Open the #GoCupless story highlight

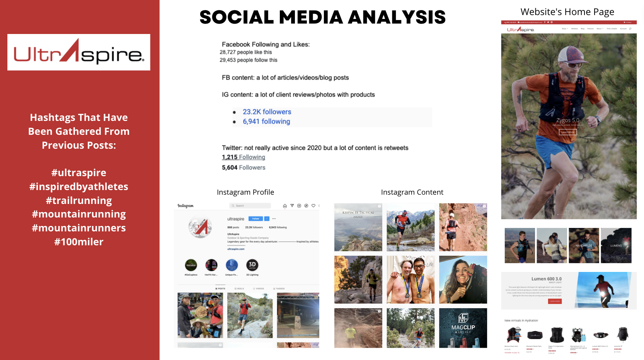pyautogui.click(x=191, y=265)
